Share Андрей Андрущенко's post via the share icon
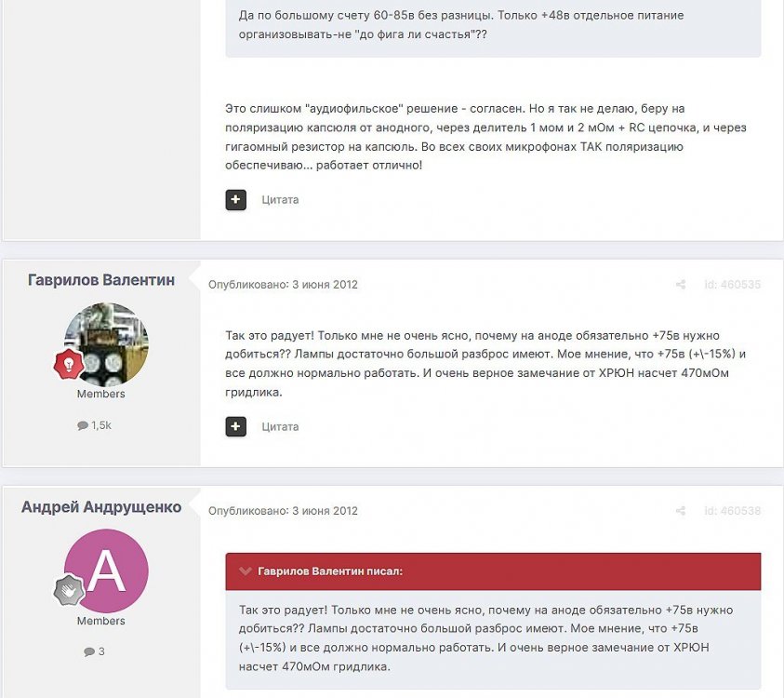Image resolution: width=784 pixels, height=698 pixels. point(681,511)
